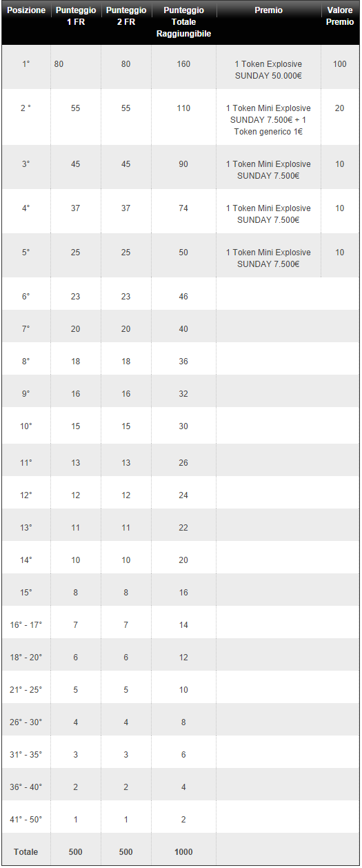Click the Posizione column header
The height and width of the screenshot is (868, 362).
[26, 11]
